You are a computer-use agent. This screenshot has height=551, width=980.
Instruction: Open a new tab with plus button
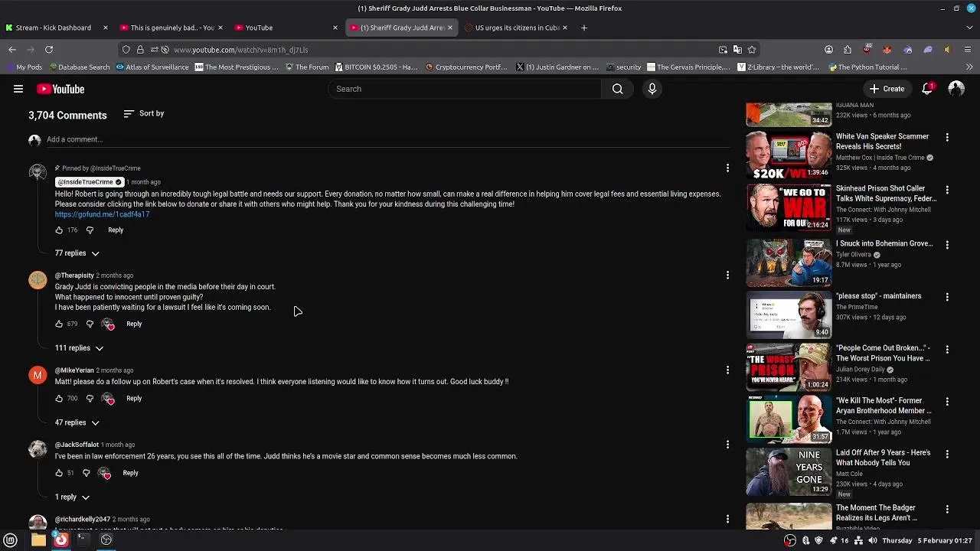584,28
